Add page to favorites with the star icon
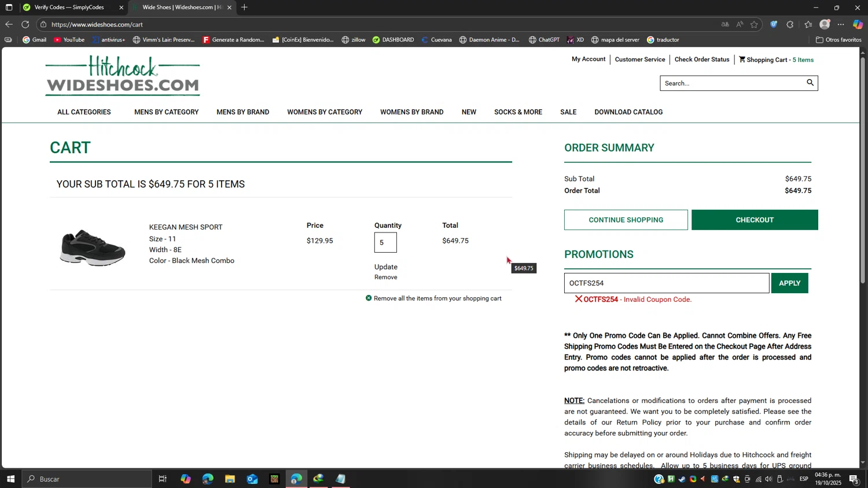 tap(754, 24)
